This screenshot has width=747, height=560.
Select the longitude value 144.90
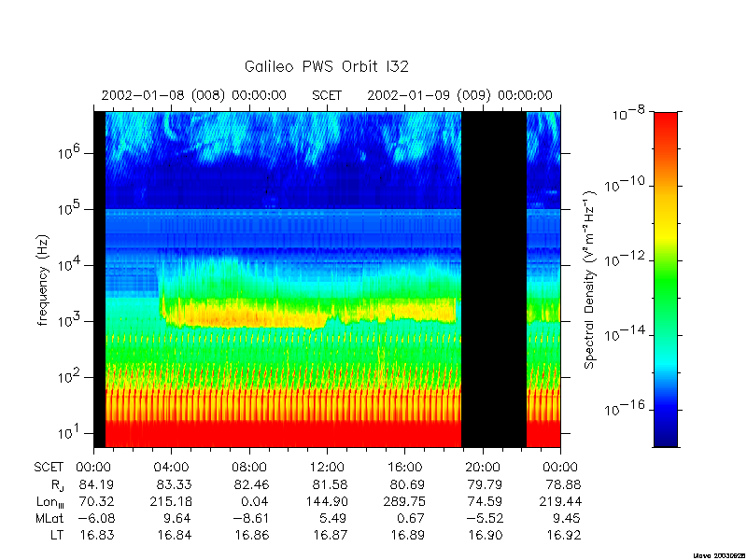(x=327, y=501)
